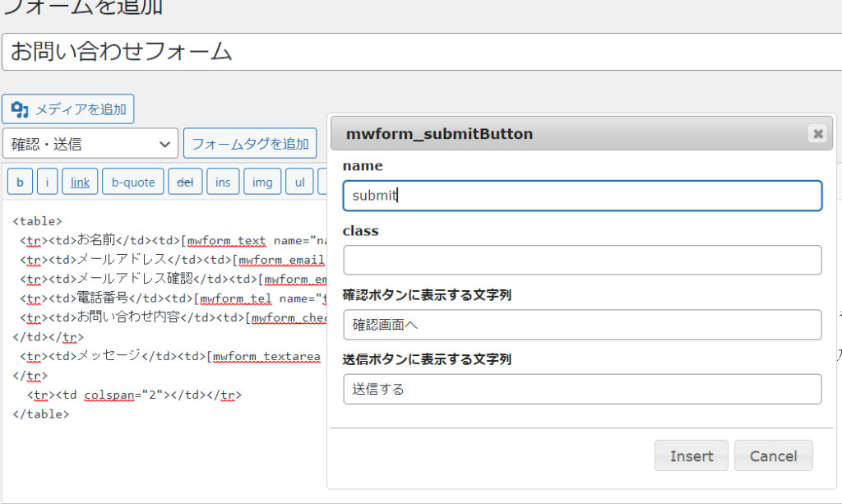Click the </table> closing line
842x504 pixels.
coord(41,414)
